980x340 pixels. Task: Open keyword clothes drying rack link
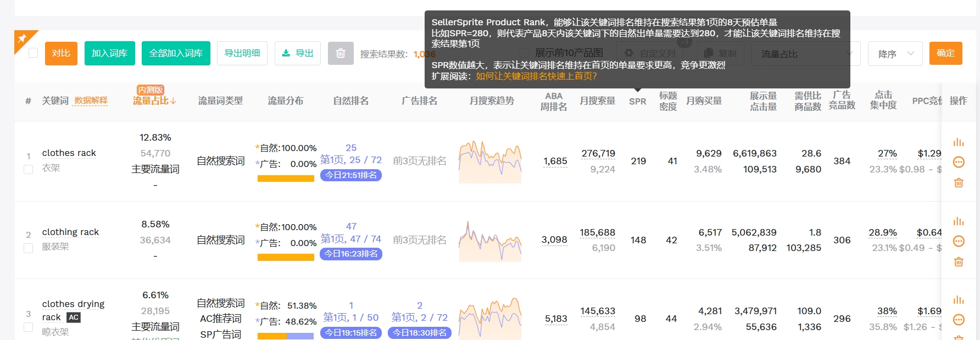pyautogui.click(x=73, y=310)
